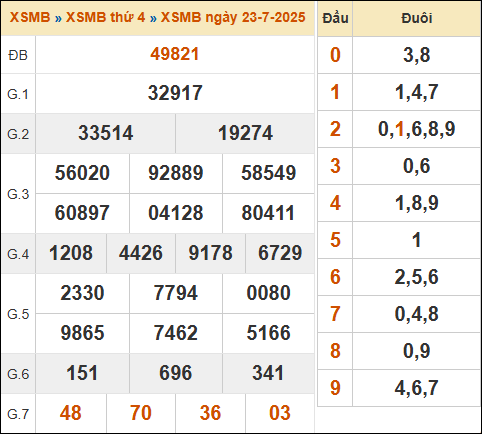Select G.2 number 19274
482x434 pixels.
tap(245, 133)
